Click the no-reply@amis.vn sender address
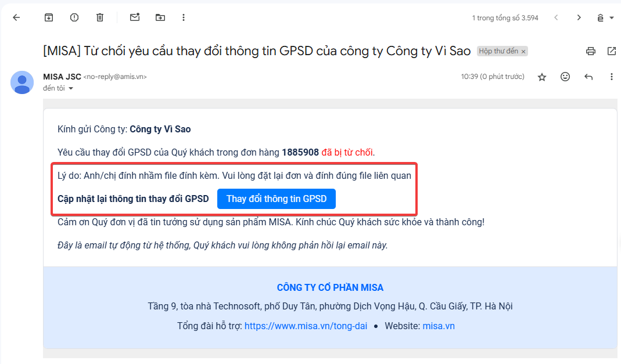The height and width of the screenshot is (364, 621). pyautogui.click(x=115, y=77)
